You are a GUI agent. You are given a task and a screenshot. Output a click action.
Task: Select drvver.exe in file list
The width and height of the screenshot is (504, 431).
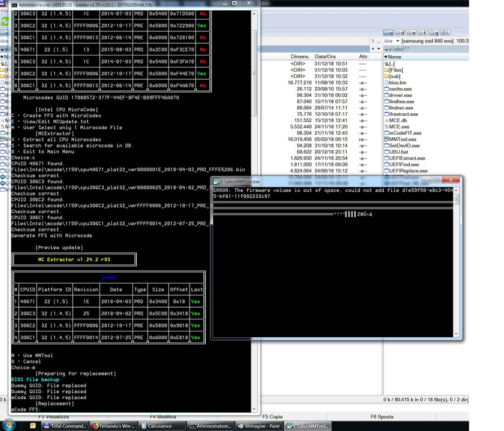(398, 95)
